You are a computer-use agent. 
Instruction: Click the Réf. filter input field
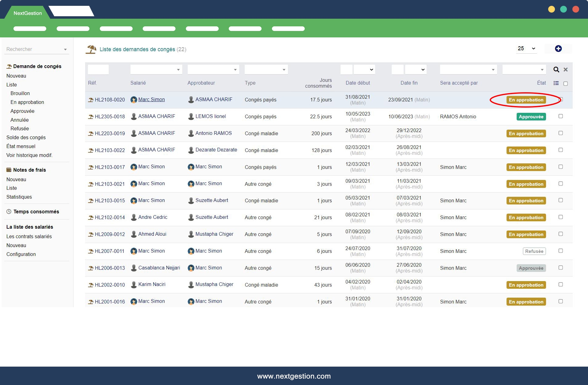pos(98,70)
